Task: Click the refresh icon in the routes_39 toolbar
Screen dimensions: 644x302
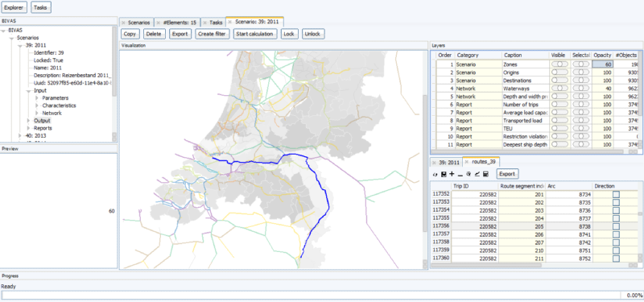Action: [x=436, y=174]
